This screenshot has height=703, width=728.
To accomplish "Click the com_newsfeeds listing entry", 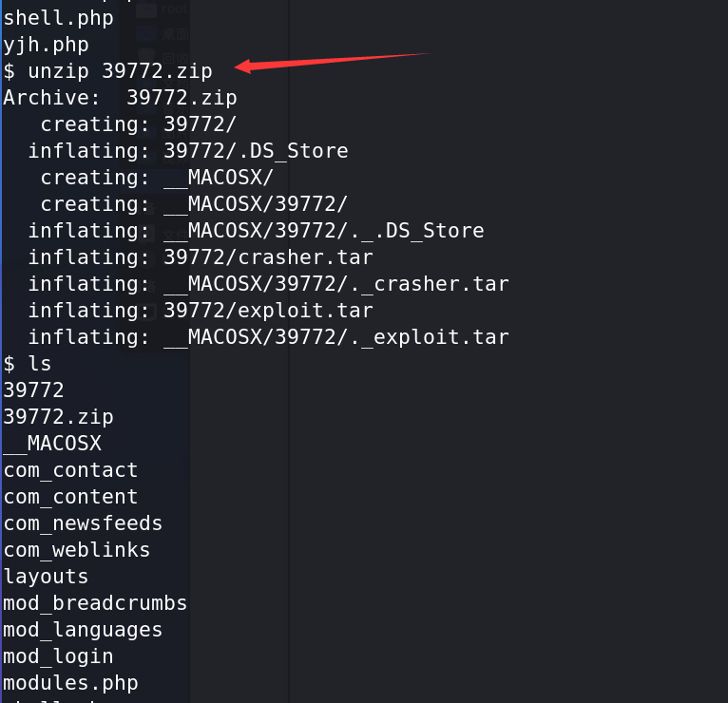I will pyautogui.click(x=83, y=523).
